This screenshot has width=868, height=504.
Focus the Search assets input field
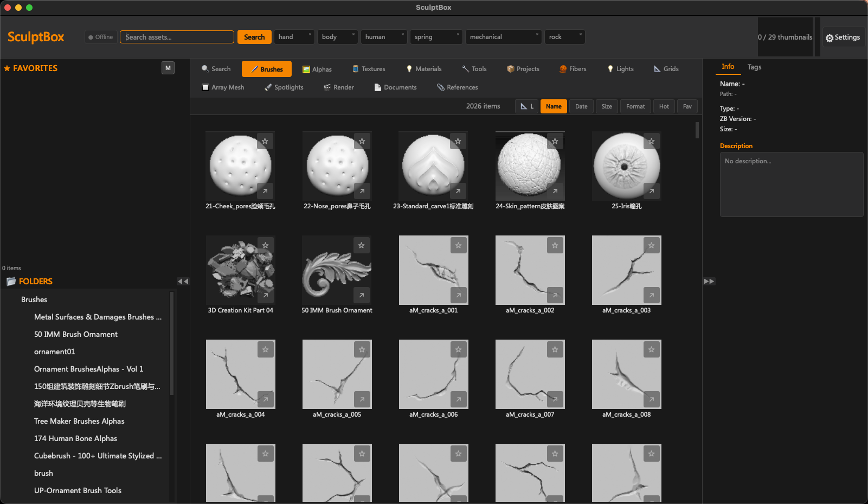pyautogui.click(x=177, y=37)
